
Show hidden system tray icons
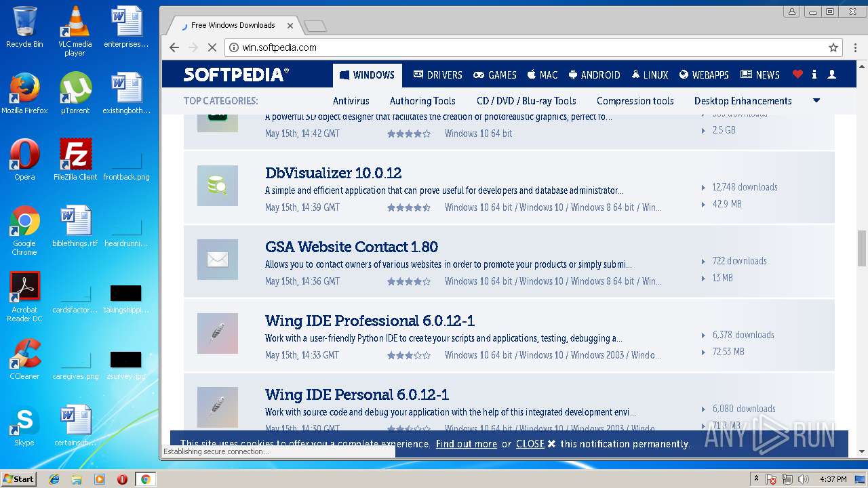757,479
